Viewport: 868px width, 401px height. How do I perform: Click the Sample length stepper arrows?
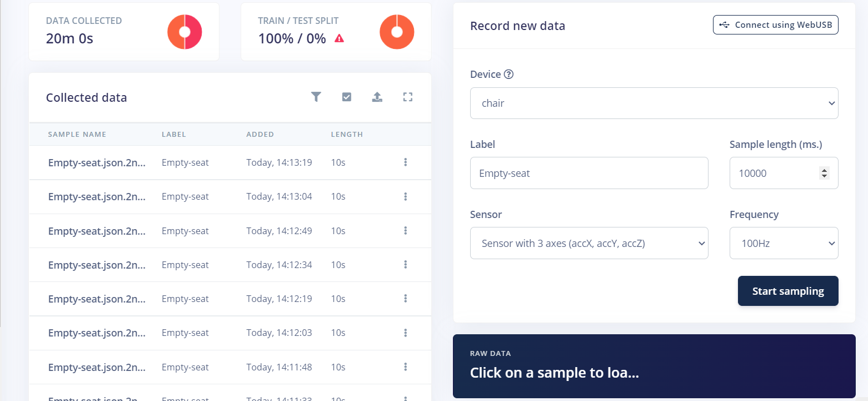824,173
